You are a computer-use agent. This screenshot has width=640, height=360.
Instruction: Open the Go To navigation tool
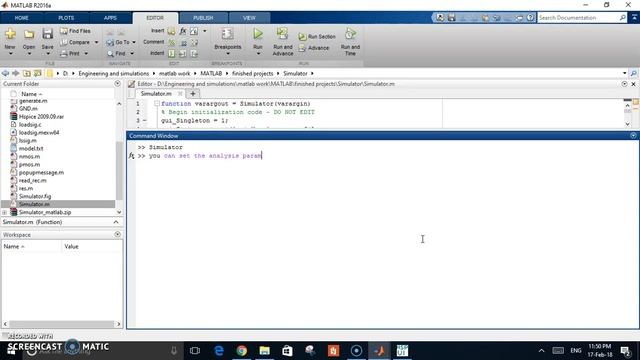118,42
